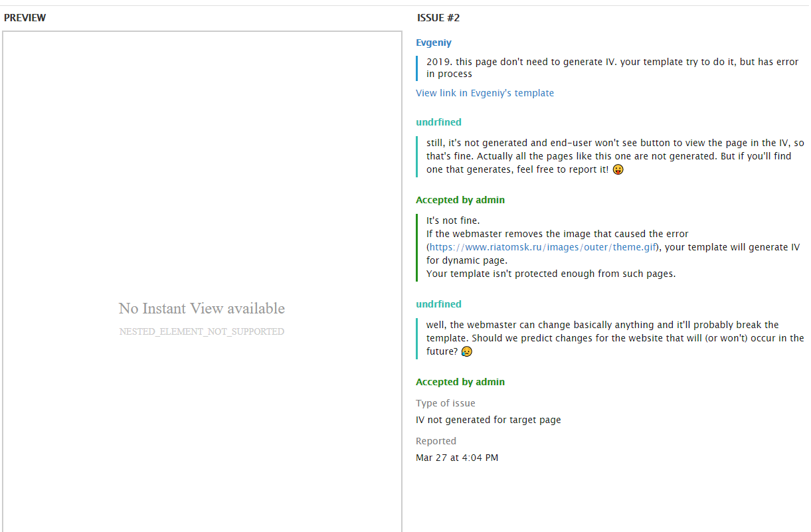Select the 'ISSUE #2' header

tap(438, 18)
